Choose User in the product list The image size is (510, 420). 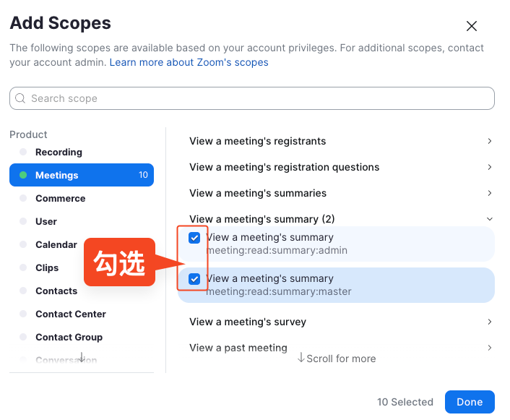pos(46,222)
